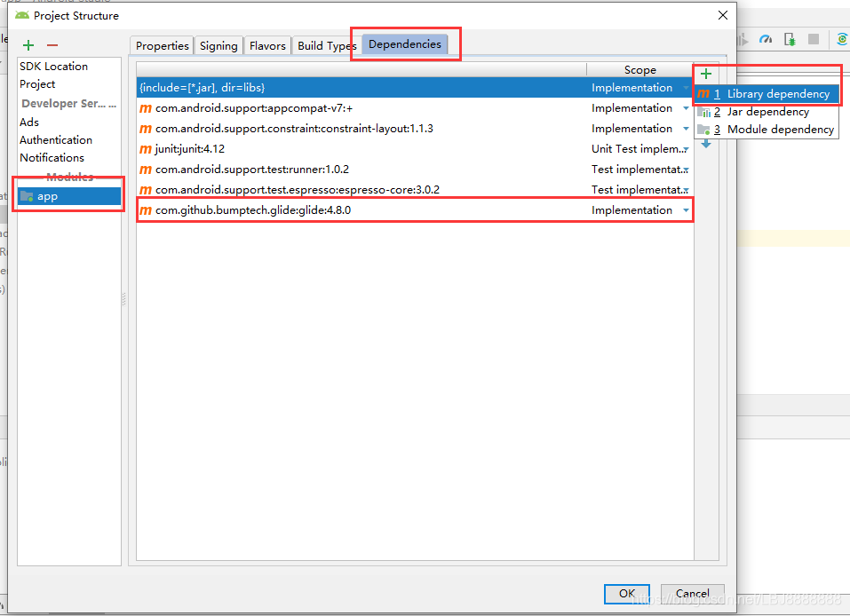
Task: Switch to the Flavors tab
Action: point(267,46)
